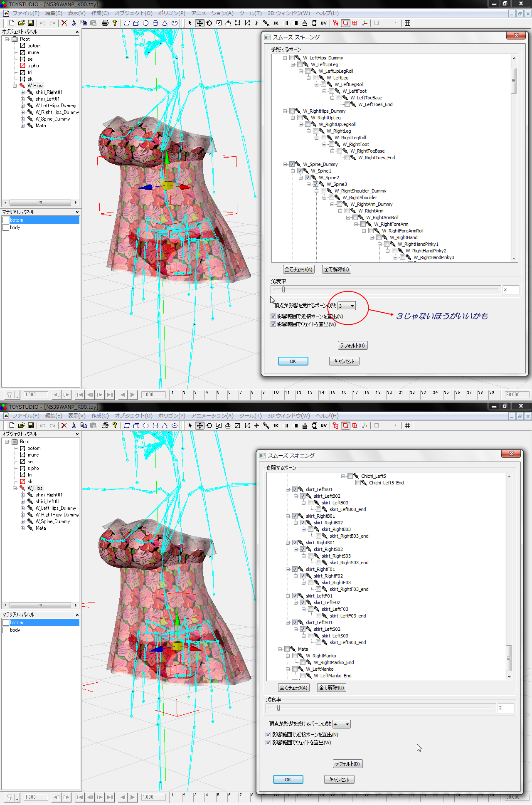The image size is (532, 805).
Task: Click the Create sphere icon in the upper toolbar
Action: click(x=146, y=23)
